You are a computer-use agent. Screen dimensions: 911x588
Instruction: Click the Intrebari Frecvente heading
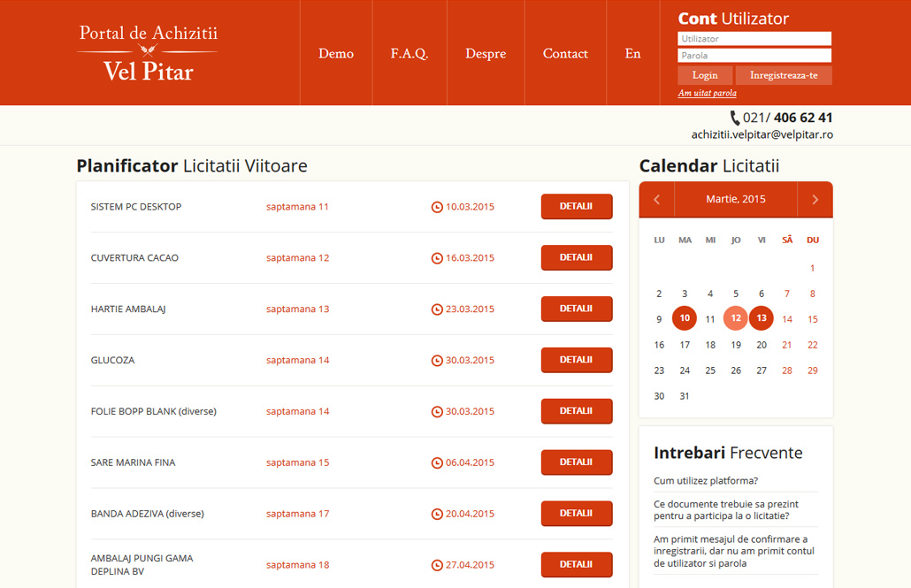(728, 453)
